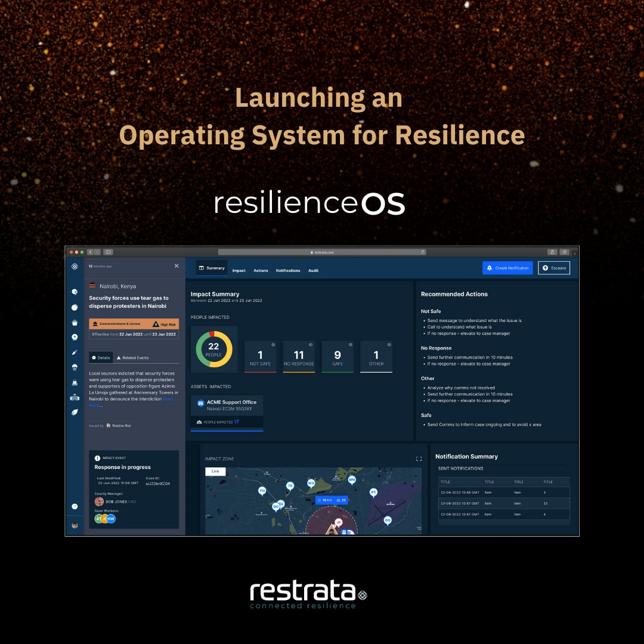Click the HM person pin on the map

tap(352, 479)
